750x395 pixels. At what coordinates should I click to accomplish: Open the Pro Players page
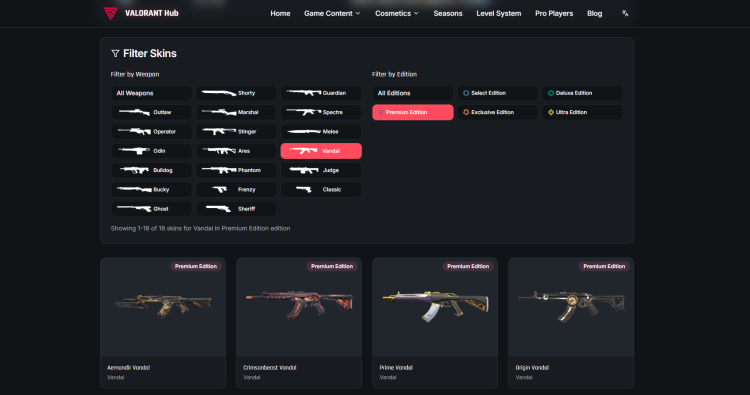tap(554, 13)
